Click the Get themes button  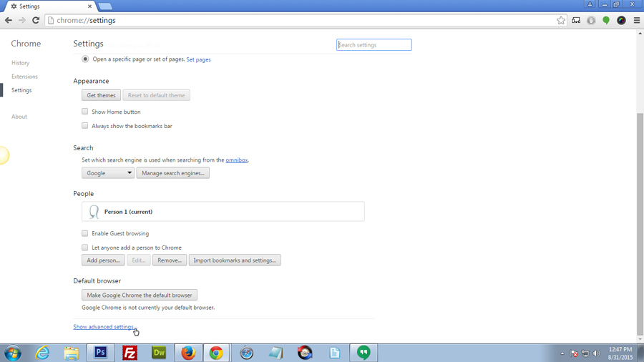click(101, 95)
